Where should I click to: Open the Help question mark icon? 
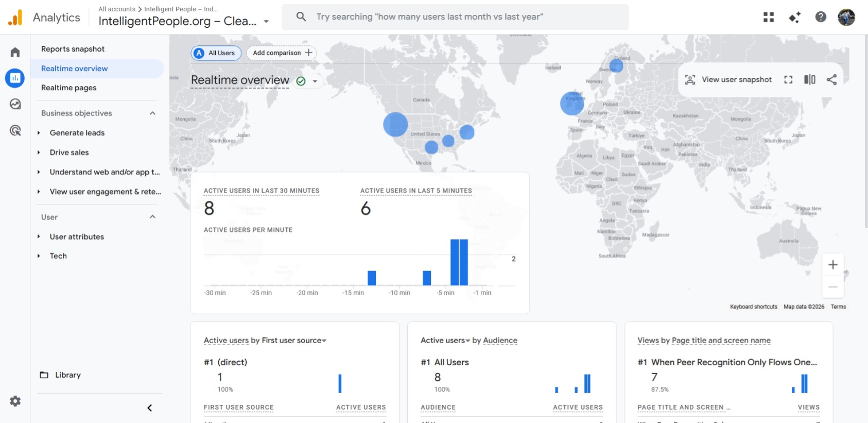[x=821, y=17]
